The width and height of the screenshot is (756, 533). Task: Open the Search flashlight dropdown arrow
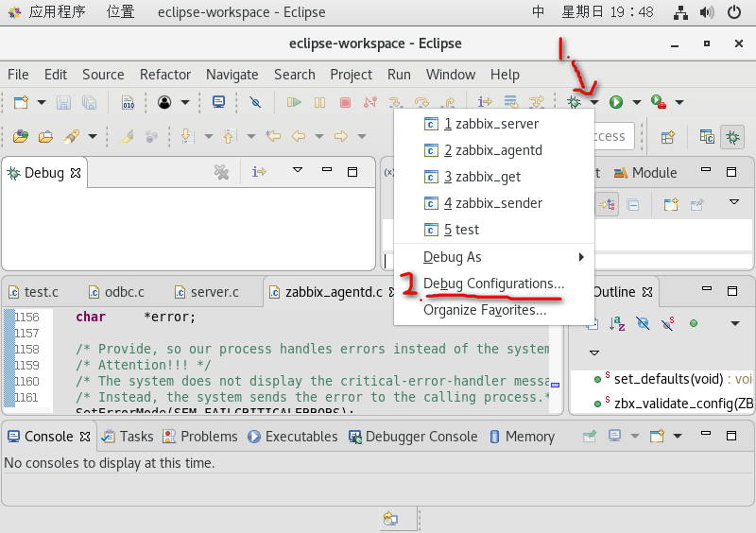point(92,136)
